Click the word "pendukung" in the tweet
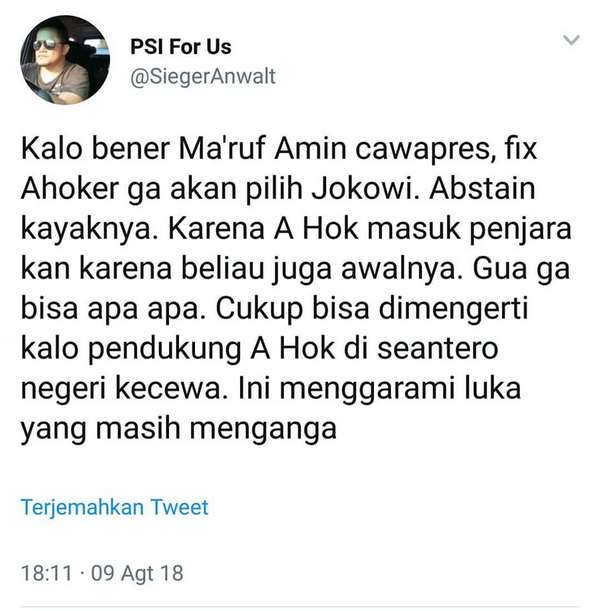This screenshot has width=600, height=611. click(164, 349)
